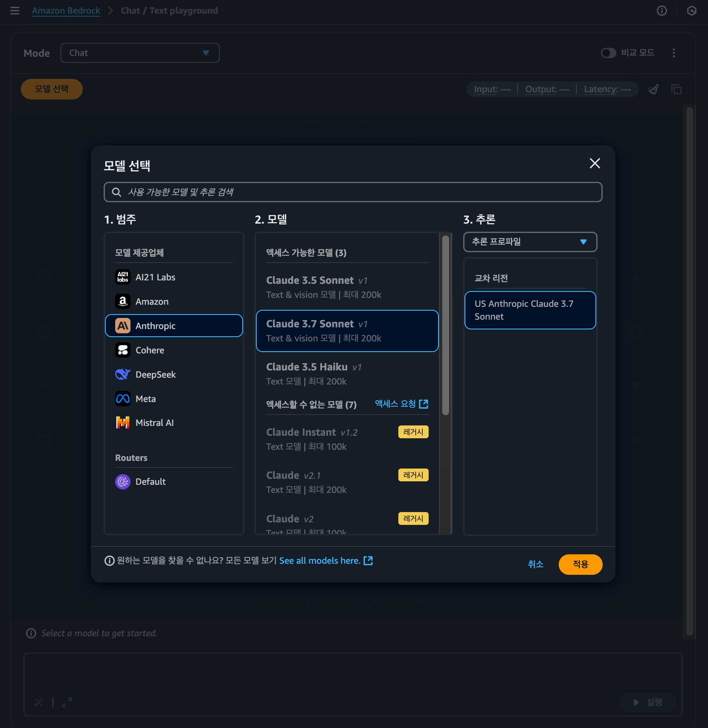The width and height of the screenshot is (708, 728).
Task: Select the DeepSeek provider
Action: click(x=174, y=375)
